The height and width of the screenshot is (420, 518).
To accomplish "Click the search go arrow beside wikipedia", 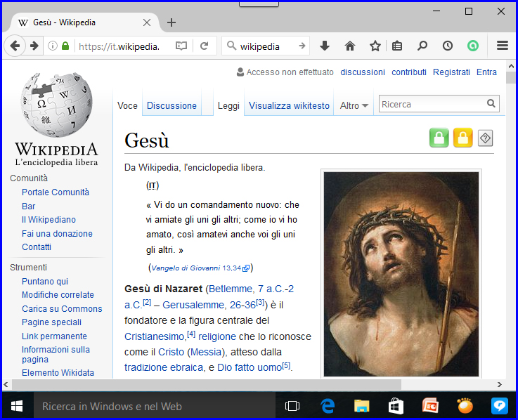I will 302,46.
